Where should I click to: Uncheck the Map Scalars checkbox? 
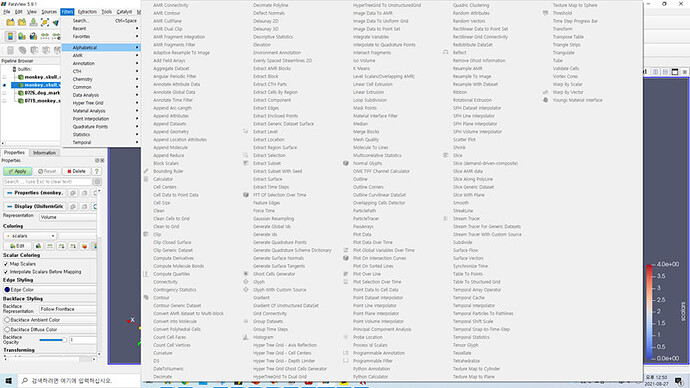coord(6,264)
